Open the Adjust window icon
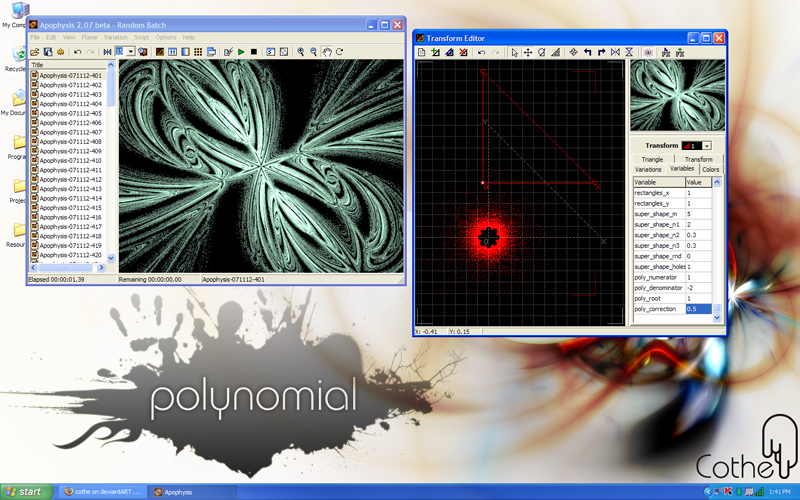Image resolution: width=800 pixels, height=500 pixels. [x=172, y=52]
